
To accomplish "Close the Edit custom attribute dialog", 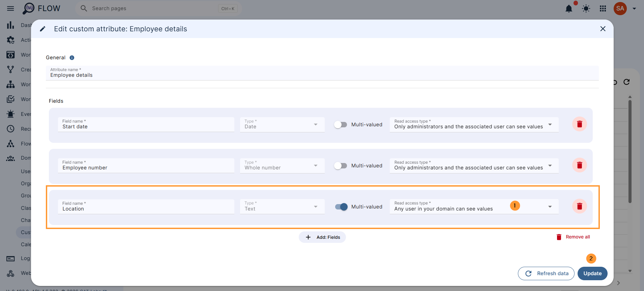I will pyautogui.click(x=603, y=29).
